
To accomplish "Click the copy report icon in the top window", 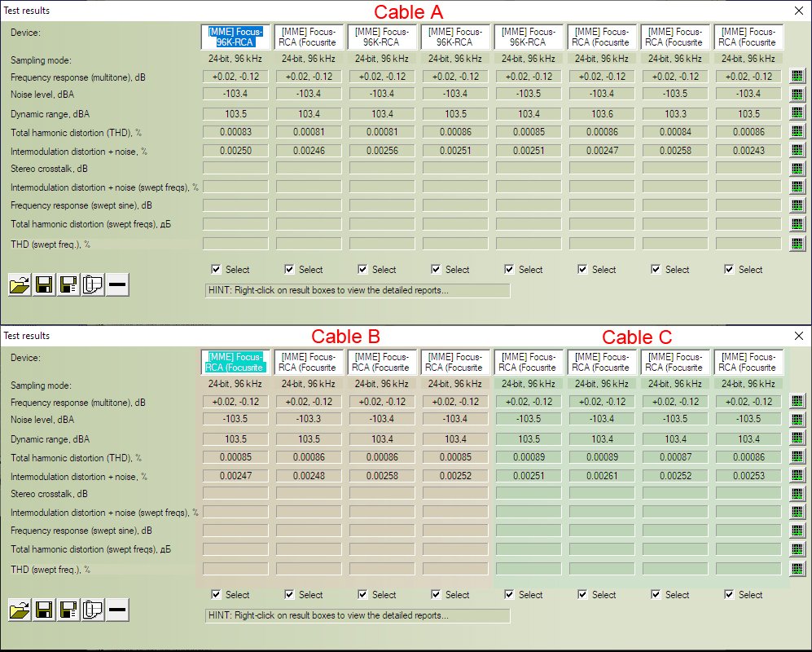I will coord(92,285).
